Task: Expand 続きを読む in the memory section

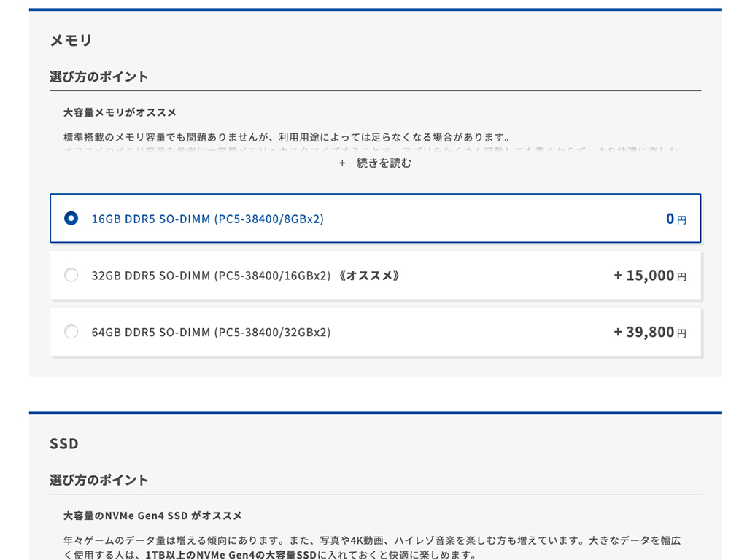Action: (x=384, y=163)
